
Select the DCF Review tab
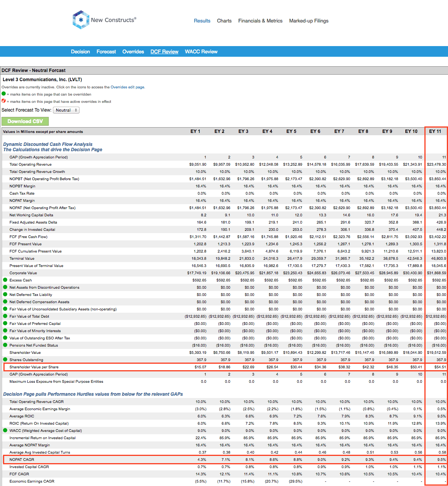click(x=164, y=52)
